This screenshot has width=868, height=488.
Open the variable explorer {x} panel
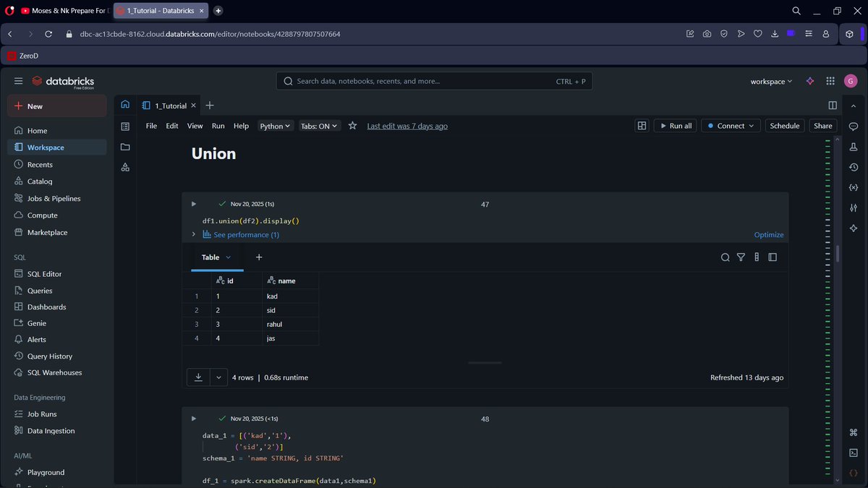point(853,187)
